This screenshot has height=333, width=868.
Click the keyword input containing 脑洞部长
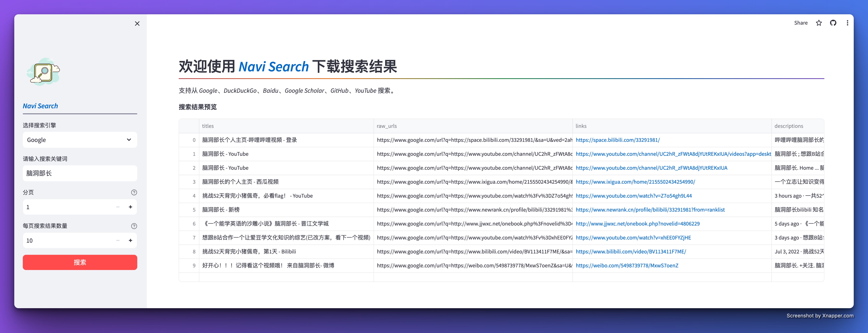(80, 173)
